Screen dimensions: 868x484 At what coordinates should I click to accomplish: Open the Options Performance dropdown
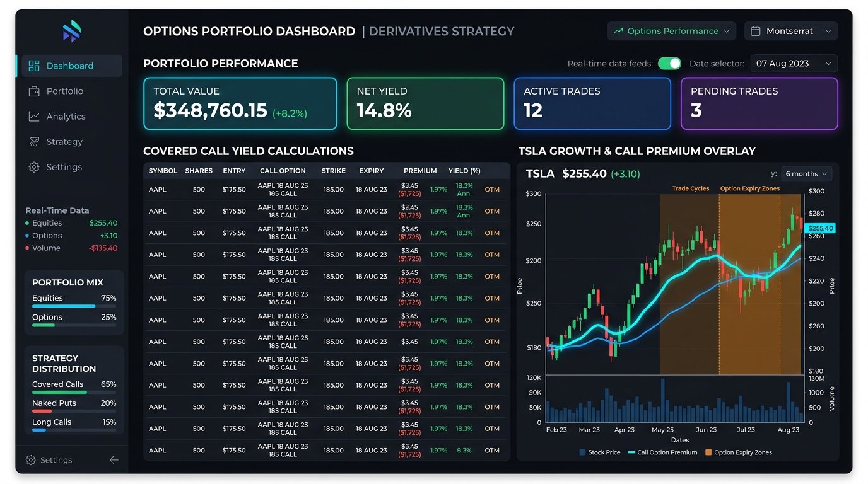point(671,31)
